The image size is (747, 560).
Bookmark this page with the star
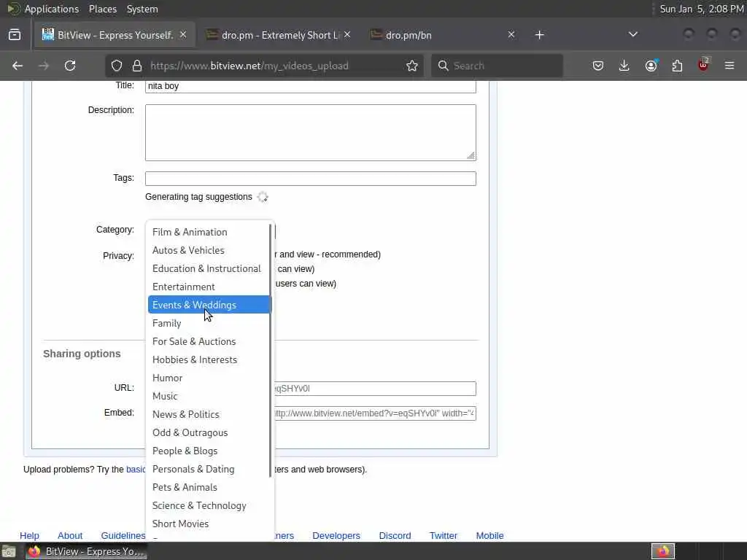[412, 66]
